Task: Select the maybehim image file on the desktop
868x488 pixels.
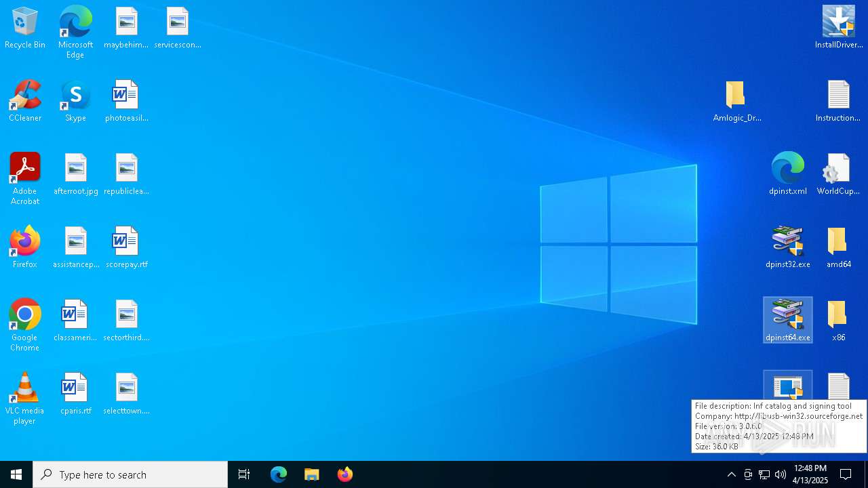Action: [x=126, y=28]
